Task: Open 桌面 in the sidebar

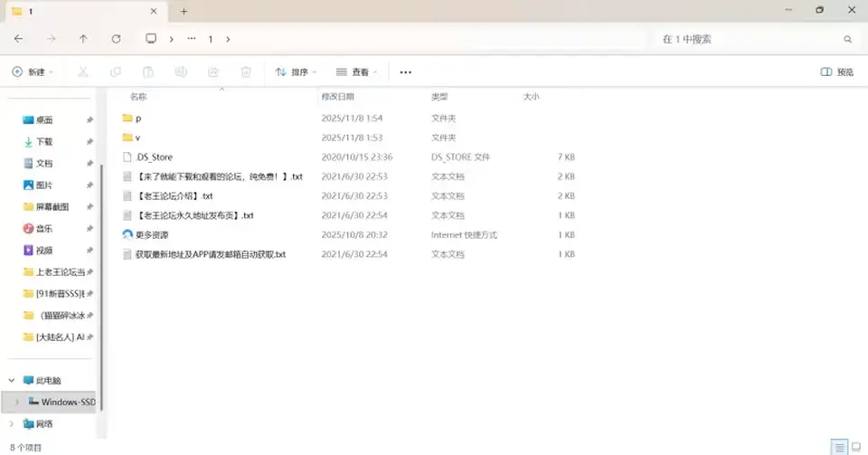Action: click(44, 120)
